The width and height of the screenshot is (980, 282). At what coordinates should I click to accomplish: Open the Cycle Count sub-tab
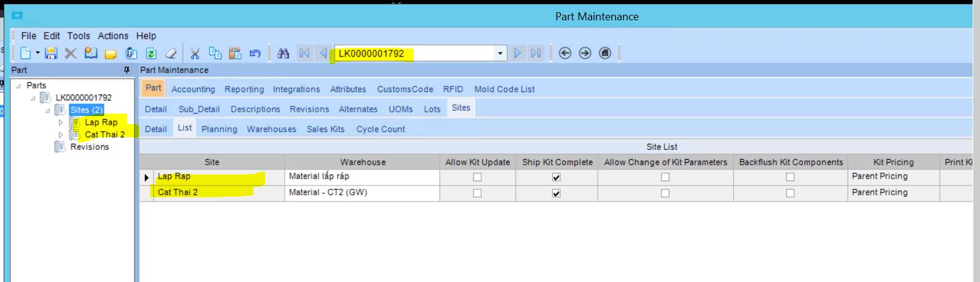[380, 129]
